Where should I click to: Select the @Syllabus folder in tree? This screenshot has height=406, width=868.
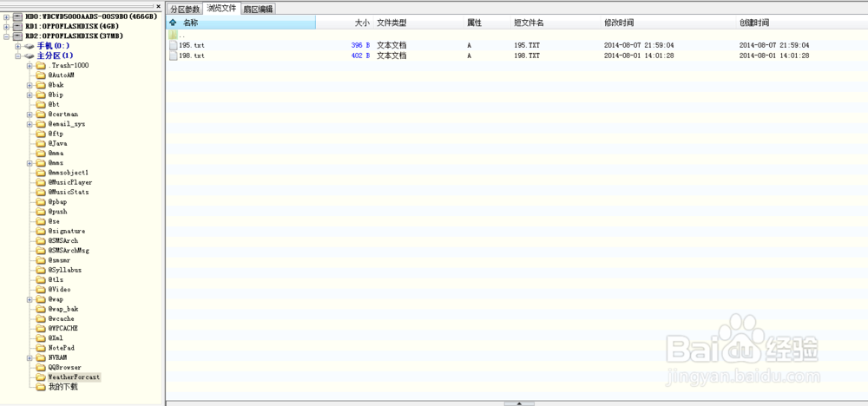64,270
